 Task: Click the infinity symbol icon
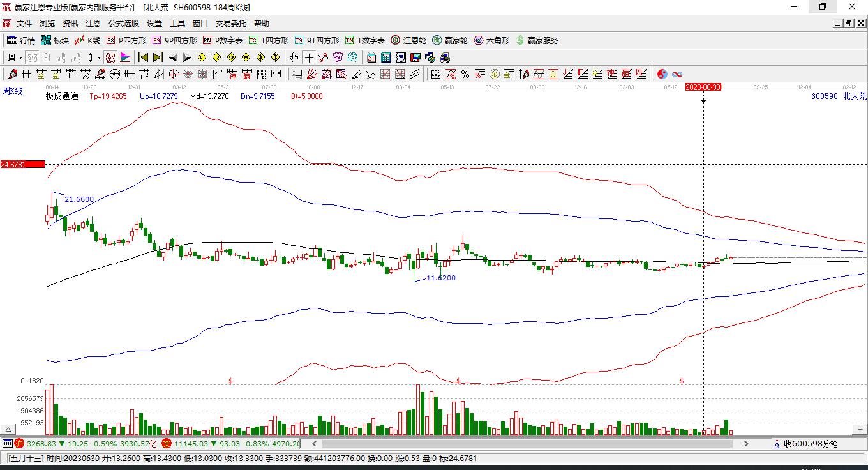coord(677,74)
